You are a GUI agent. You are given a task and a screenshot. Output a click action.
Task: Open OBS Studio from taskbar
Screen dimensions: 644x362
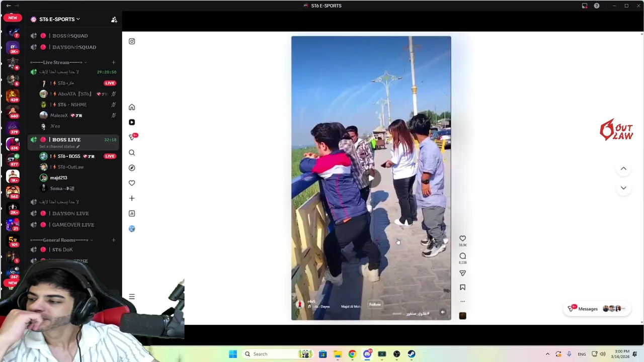pyautogui.click(x=397, y=354)
